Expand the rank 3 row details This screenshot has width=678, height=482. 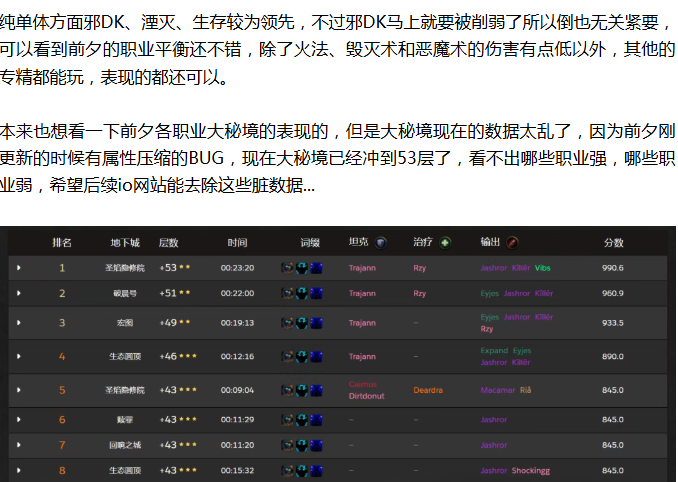coord(18,323)
